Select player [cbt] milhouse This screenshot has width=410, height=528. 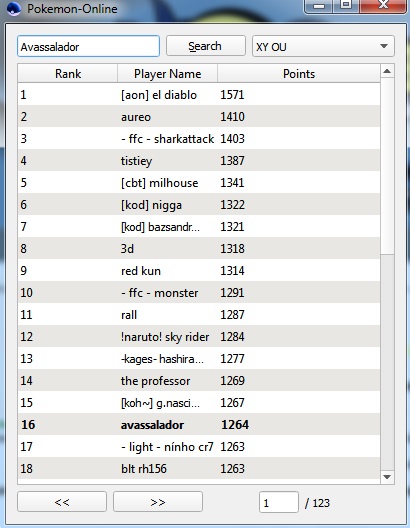(159, 183)
